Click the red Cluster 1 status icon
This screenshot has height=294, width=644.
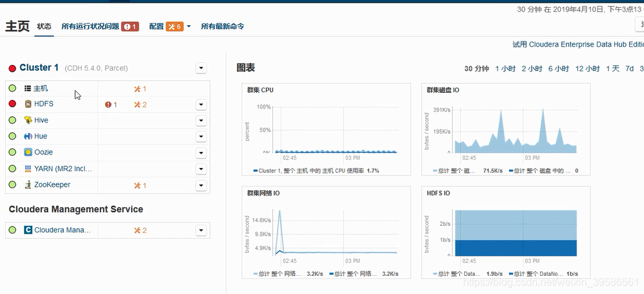(12, 68)
